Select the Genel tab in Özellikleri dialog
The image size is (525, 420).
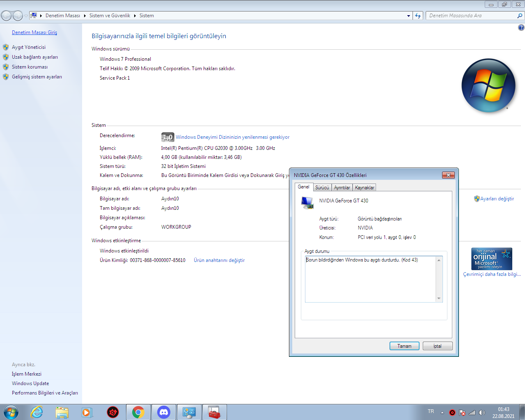point(304,187)
